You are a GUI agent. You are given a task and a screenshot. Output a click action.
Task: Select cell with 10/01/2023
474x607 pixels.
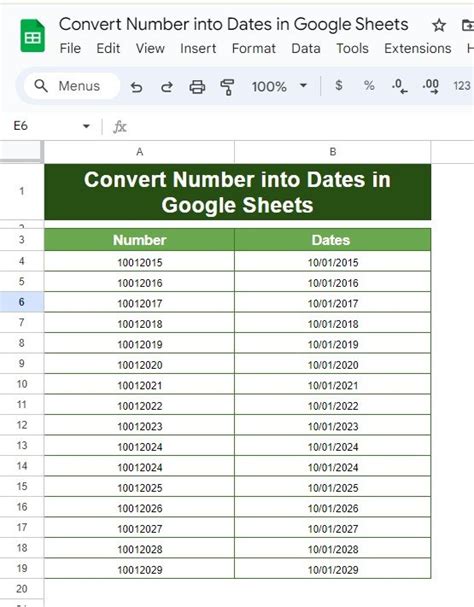click(333, 425)
